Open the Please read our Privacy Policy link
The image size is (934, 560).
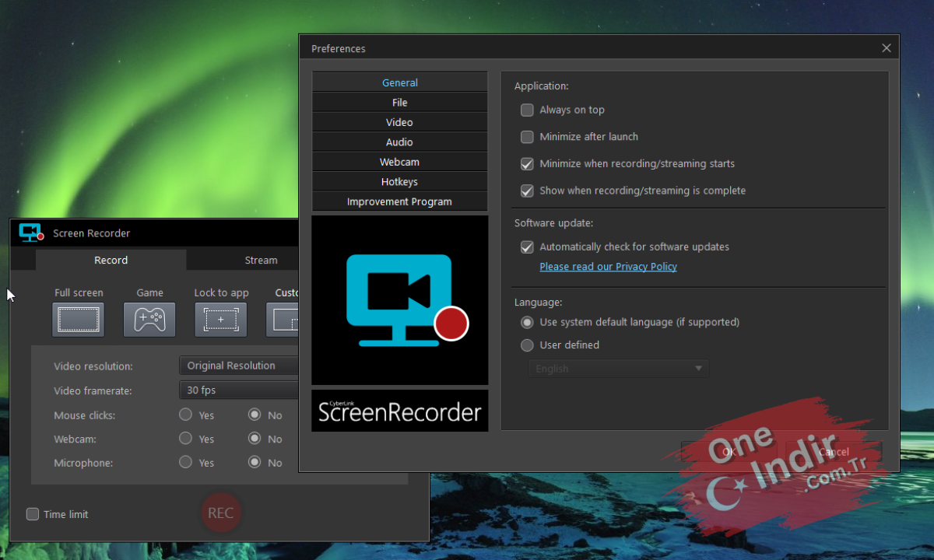point(609,267)
